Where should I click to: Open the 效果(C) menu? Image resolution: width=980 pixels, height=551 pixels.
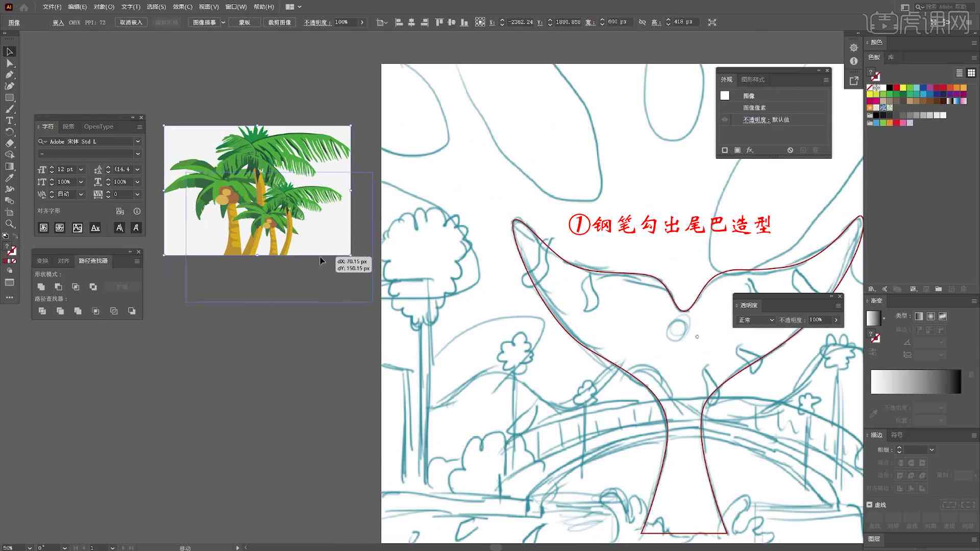click(x=182, y=7)
